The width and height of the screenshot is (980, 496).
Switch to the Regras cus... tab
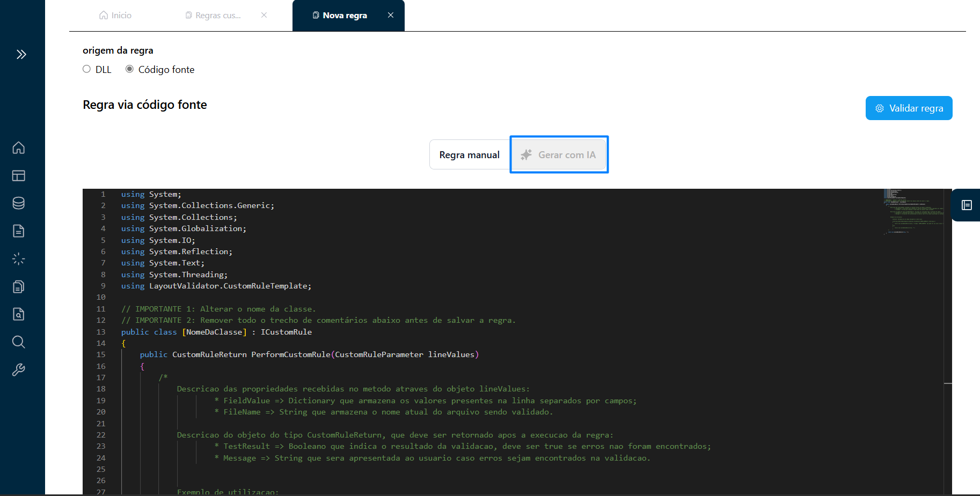(x=214, y=16)
